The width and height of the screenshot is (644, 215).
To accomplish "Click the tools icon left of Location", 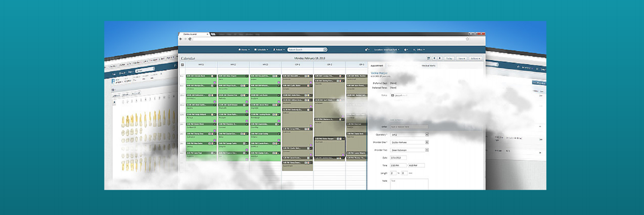I will (x=367, y=49).
